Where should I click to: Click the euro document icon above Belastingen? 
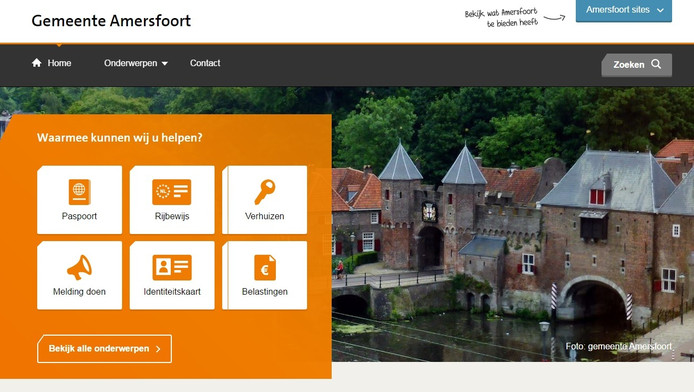(x=265, y=267)
